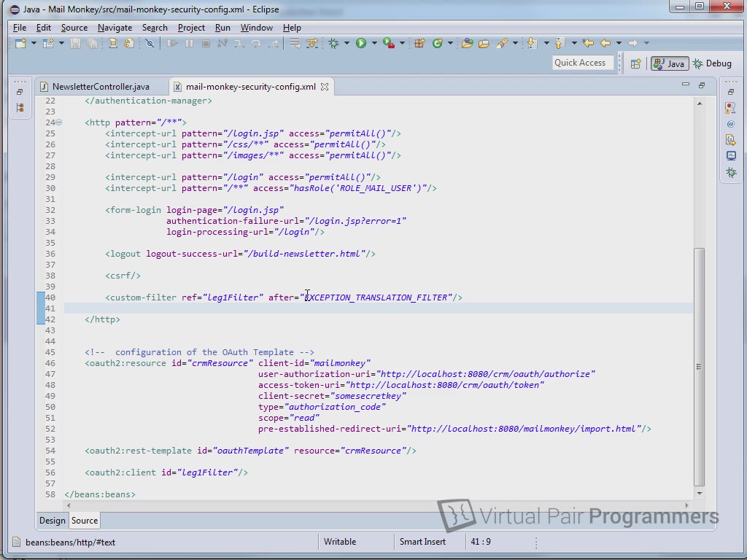The height and width of the screenshot is (560, 747).
Task: Collapse the http element at line 24
Action: (59, 122)
